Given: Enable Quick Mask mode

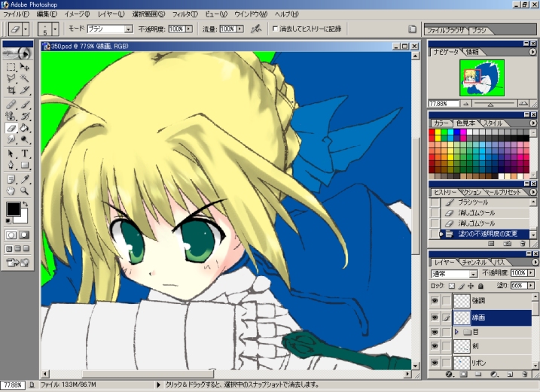Looking at the screenshot, I should point(24,235).
